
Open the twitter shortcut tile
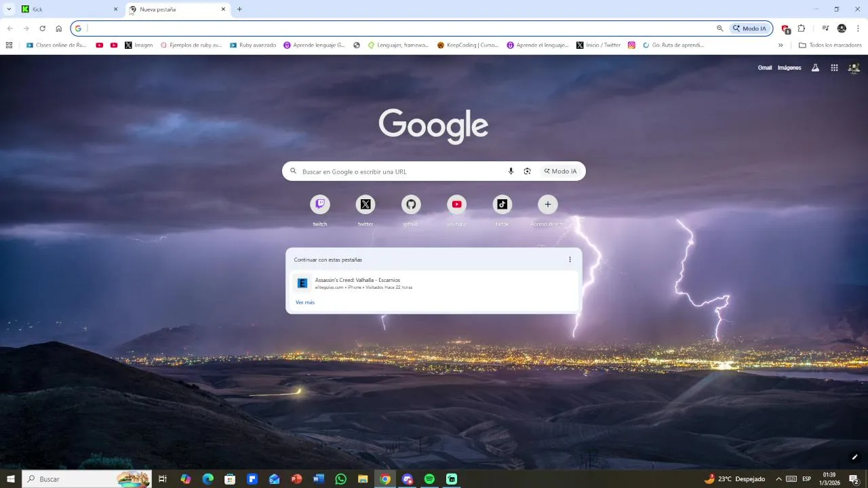pos(366,205)
